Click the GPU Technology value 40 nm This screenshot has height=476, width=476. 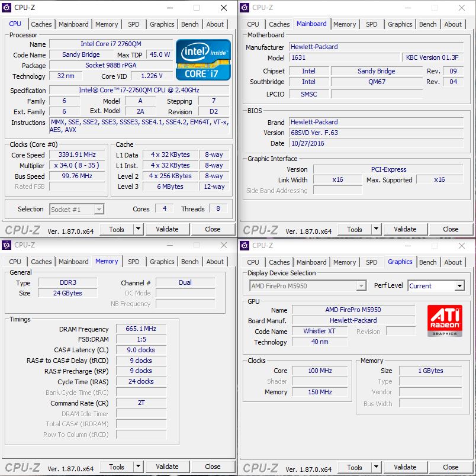pos(320,342)
